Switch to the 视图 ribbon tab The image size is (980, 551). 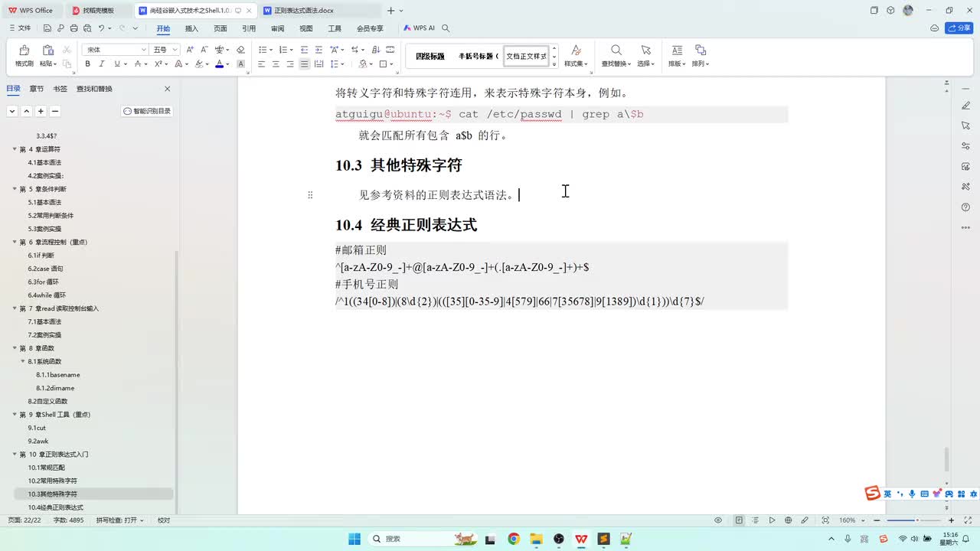(x=306, y=28)
